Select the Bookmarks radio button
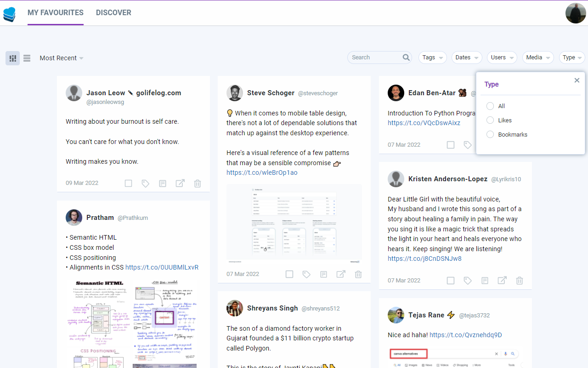588x368 pixels. point(490,134)
